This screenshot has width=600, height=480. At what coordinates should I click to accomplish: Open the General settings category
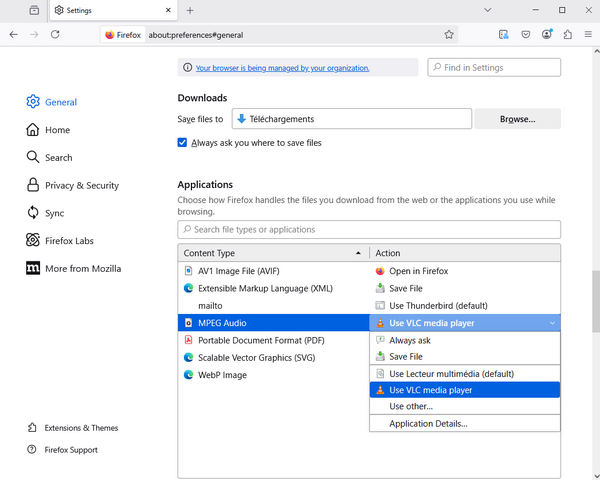pos(52,102)
